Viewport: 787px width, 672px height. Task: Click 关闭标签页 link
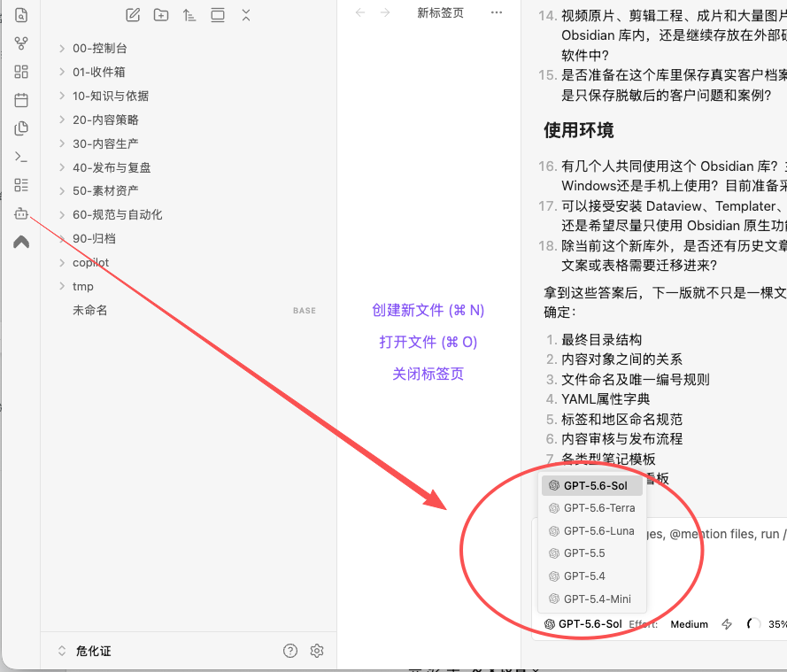428,374
